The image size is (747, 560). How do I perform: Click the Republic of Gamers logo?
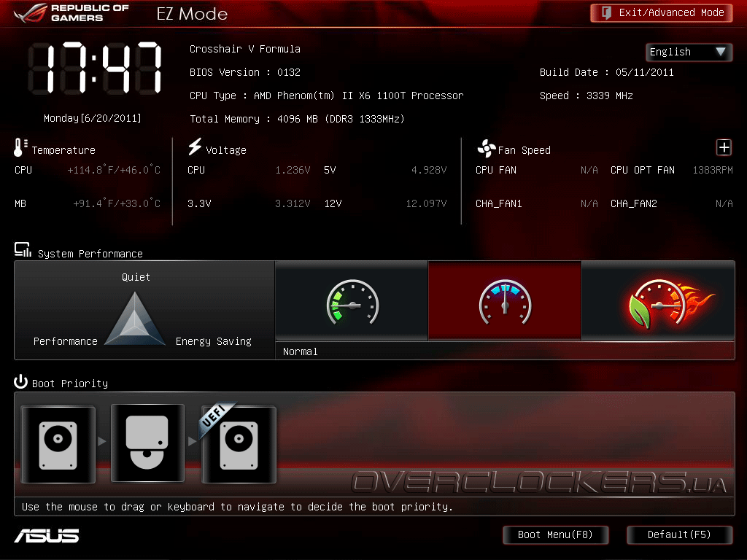coord(71,13)
